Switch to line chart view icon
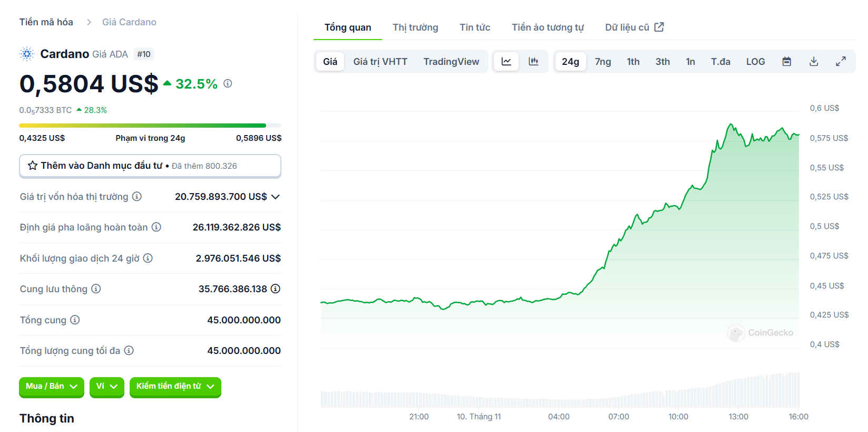 click(506, 62)
